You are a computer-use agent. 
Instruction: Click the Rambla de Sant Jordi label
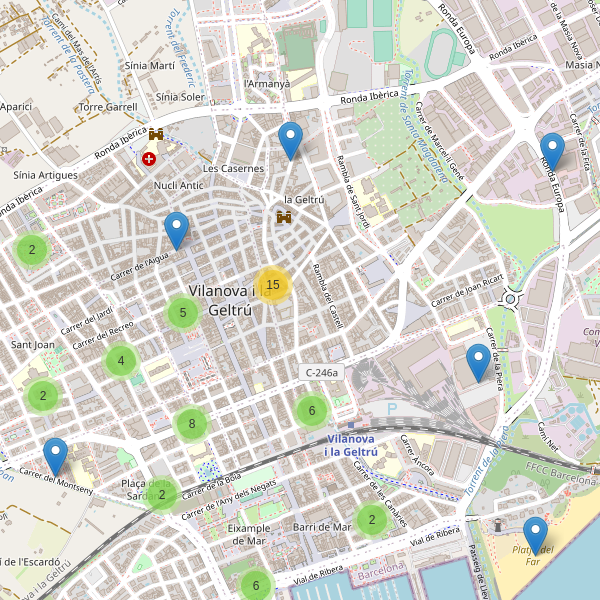coord(353,192)
